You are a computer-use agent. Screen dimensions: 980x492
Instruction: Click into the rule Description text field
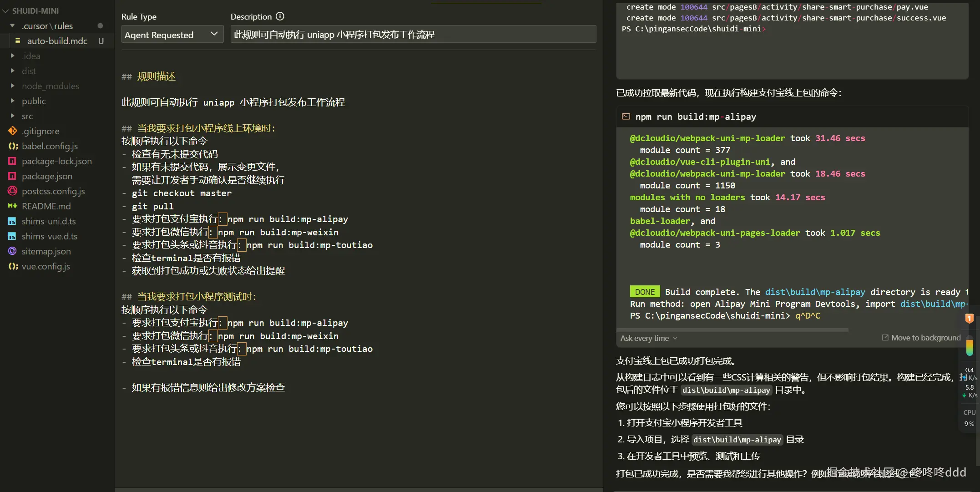pyautogui.click(x=413, y=35)
